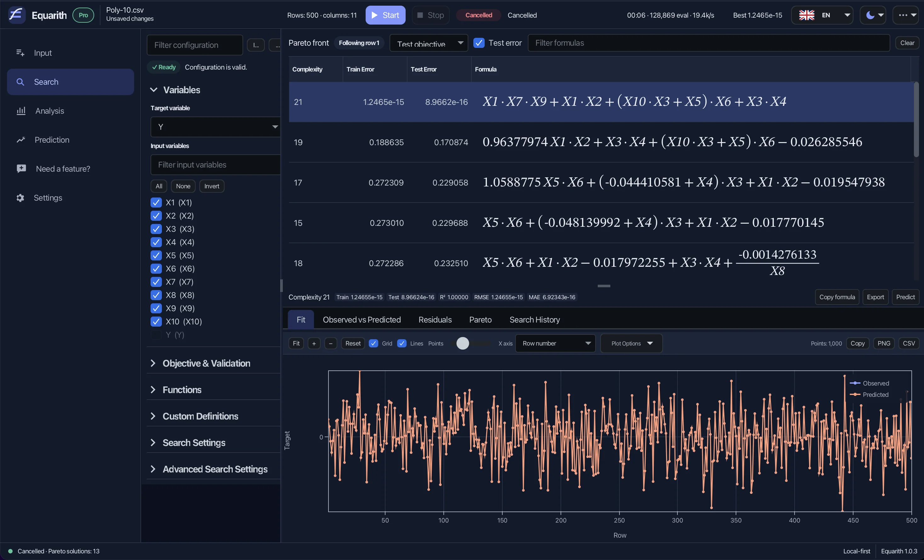Open the Plot Options dropdown
This screenshot has width=924, height=560.
tap(631, 343)
